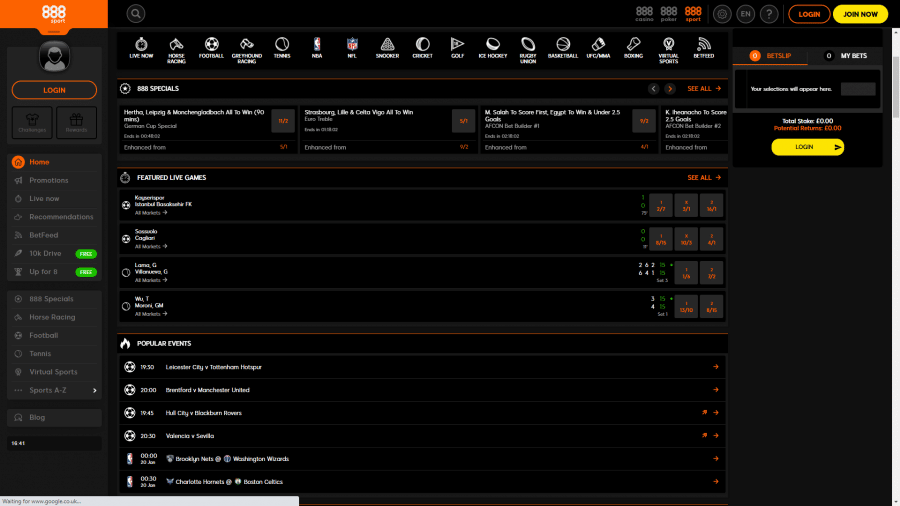Select the Snooker sport icon
The width and height of the screenshot is (900, 506).
tap(387, 48)
